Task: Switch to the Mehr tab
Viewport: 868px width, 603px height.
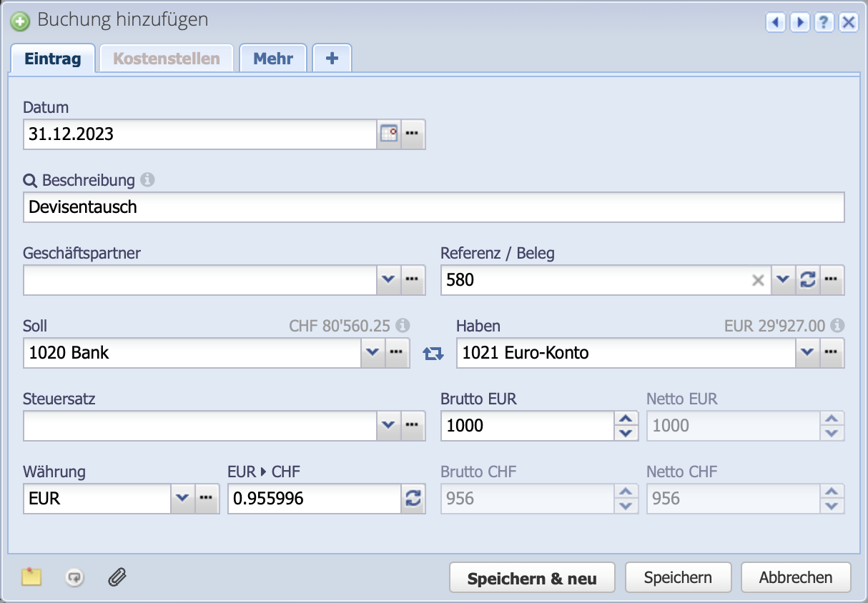Action: click(x=273, y=59)
